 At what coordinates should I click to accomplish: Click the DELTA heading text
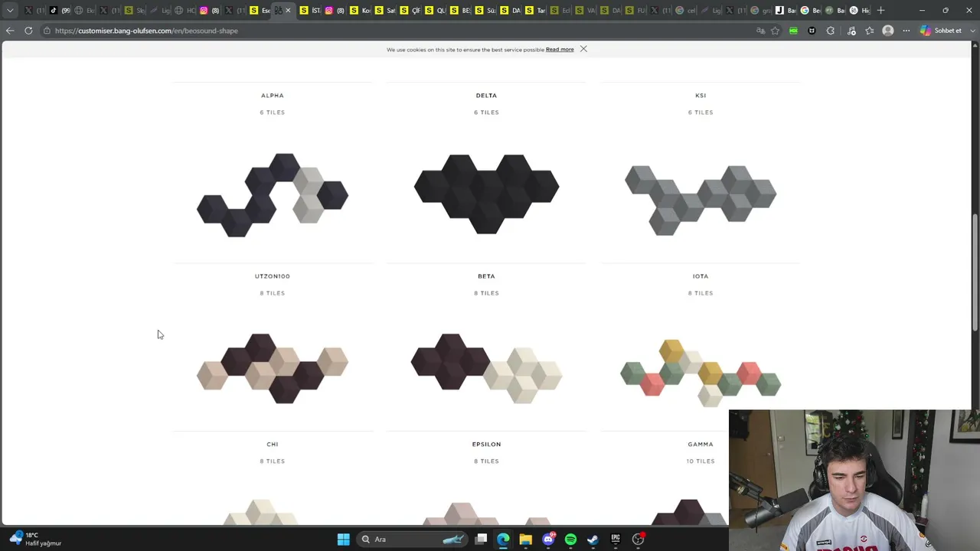point(486,96)
